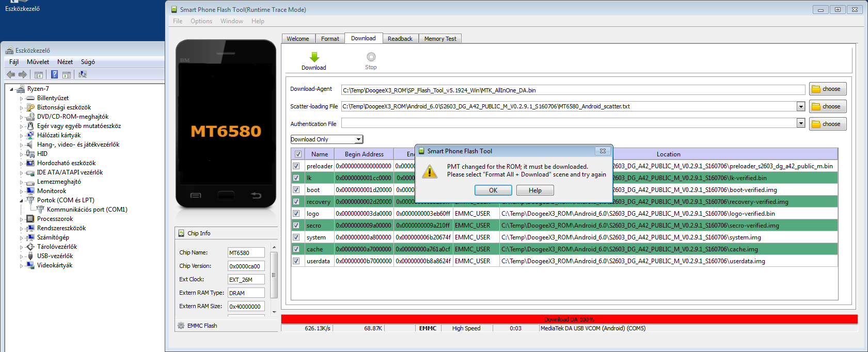This screenshot has height=352, width=868.
Task: Click the Begin Address column header
Action: (364, 154)
